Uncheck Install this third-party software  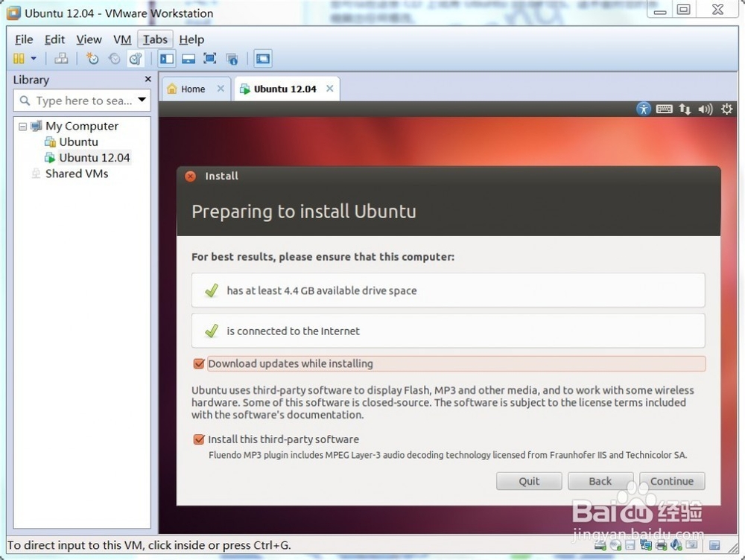(x=199, y=439)
